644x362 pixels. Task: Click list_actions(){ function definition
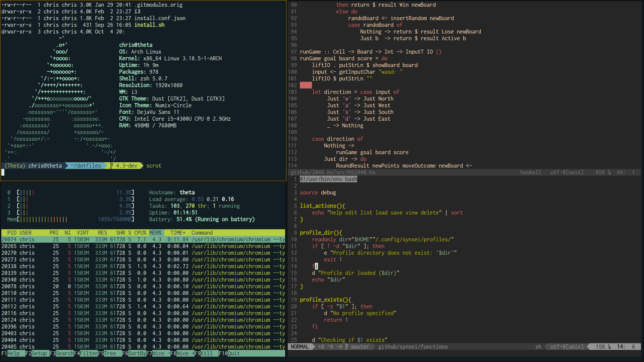pyautogui.click(x=322, y=206)
